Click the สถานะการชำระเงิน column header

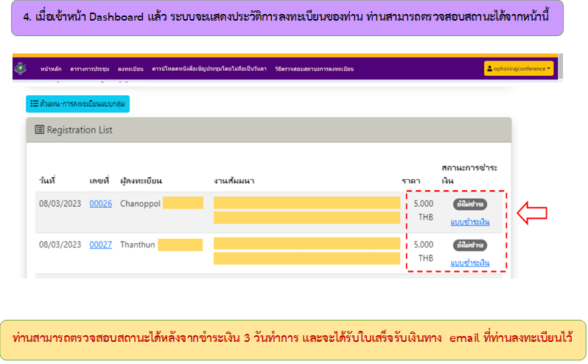[466, 174]
